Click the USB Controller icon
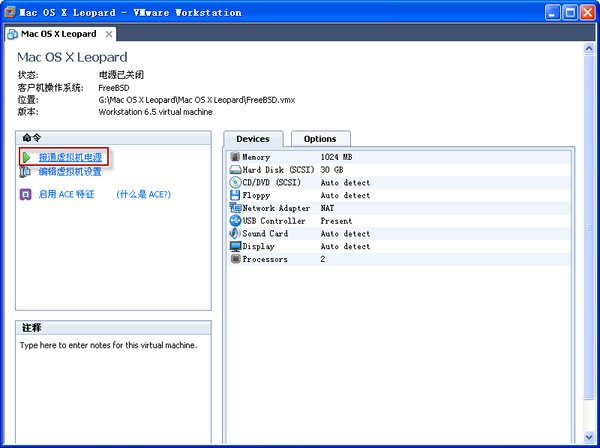 (x=235, y=220)
